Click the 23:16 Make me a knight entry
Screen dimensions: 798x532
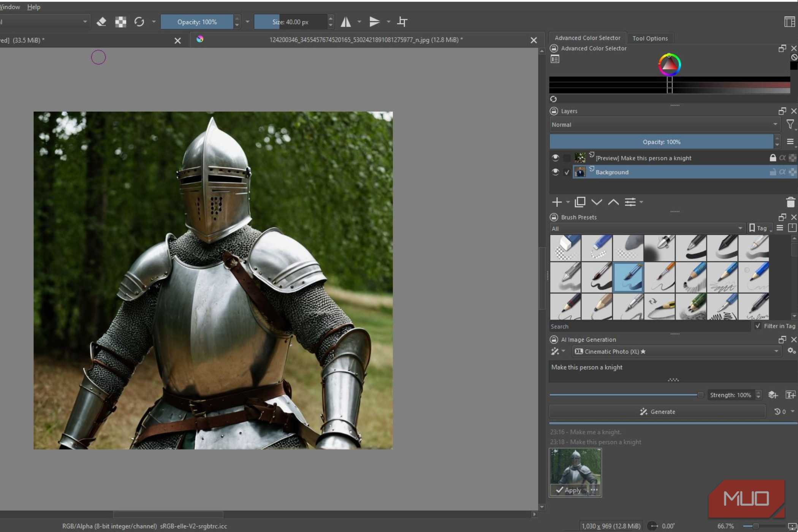coord(586,432)
